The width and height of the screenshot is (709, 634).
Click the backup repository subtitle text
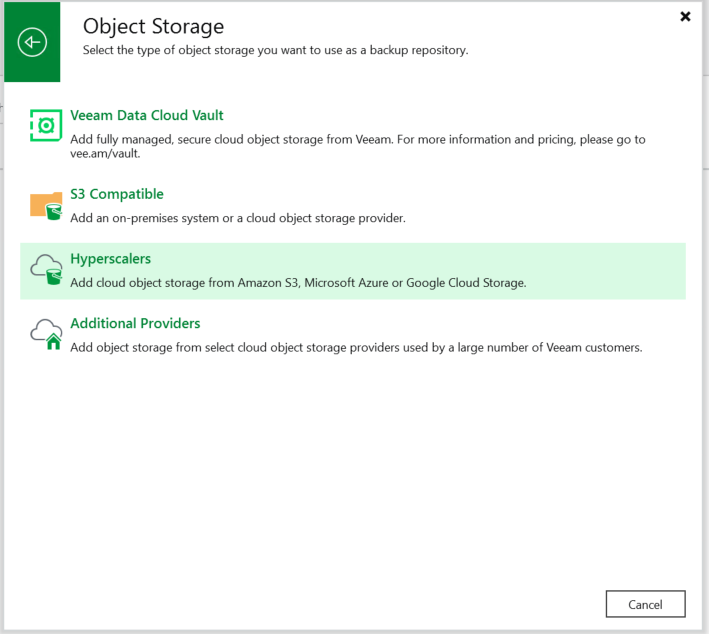point(275,50)
